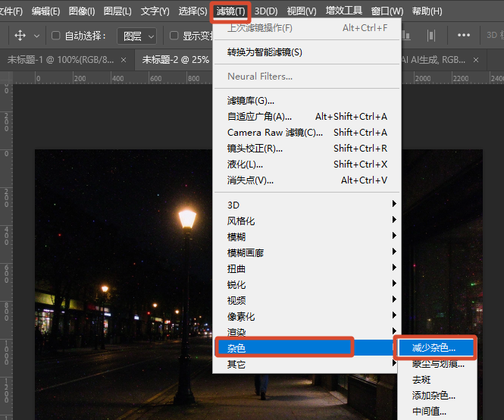Click the horizontal ruler at 200 mark
This screenshot has width=504, height=420.
[80, 78]
